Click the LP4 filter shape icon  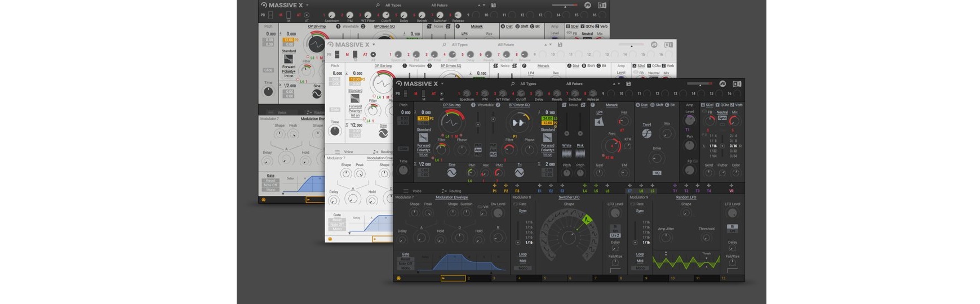599,121
